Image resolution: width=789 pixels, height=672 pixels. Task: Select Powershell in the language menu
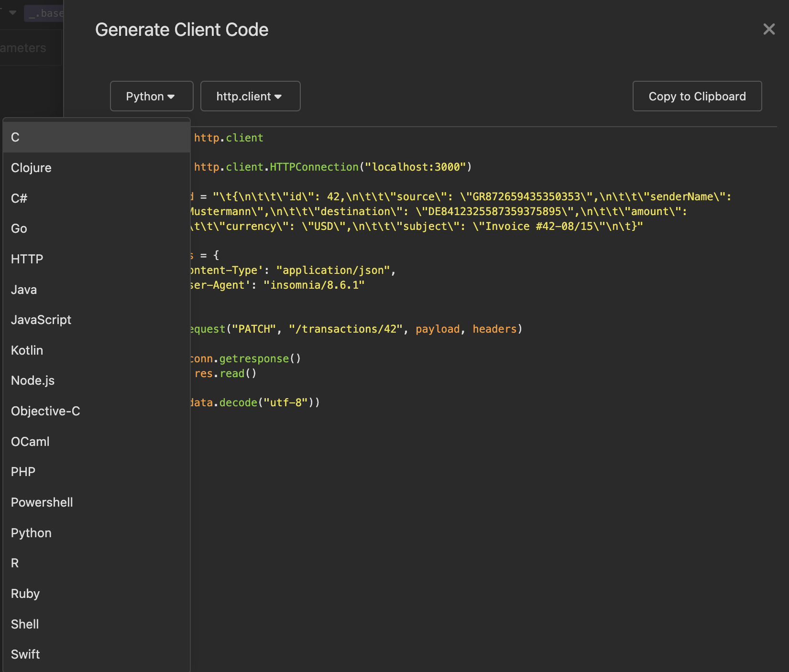[x=97, y=502]
